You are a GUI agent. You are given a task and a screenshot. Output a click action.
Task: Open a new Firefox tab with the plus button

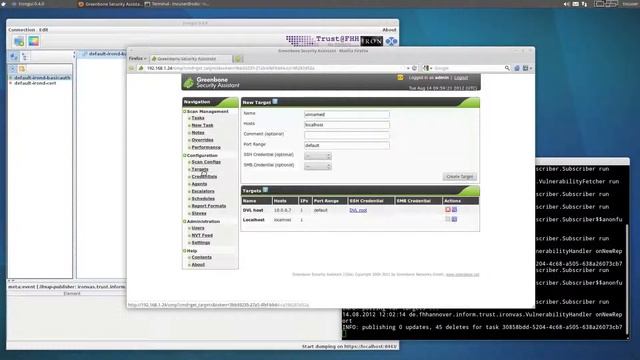[238, 59]
